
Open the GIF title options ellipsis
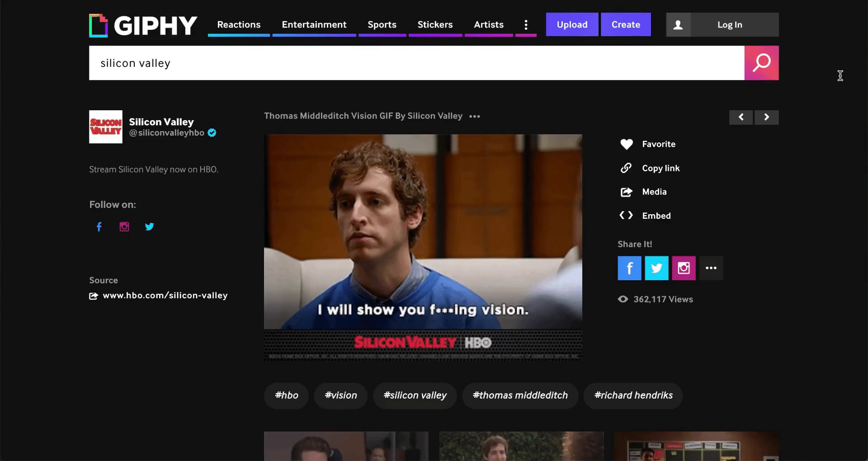(475, 116)
